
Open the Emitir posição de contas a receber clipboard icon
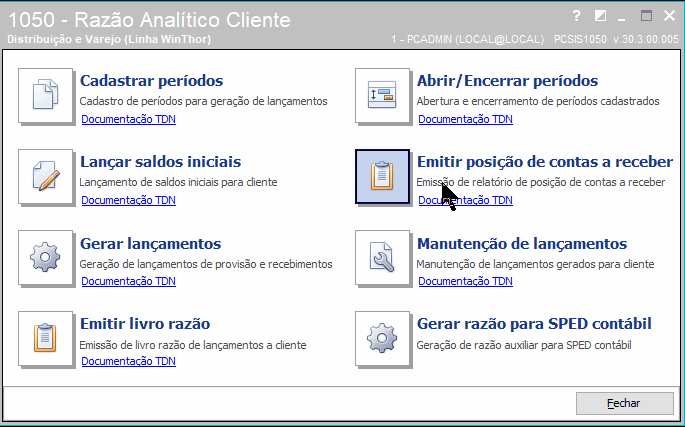pyautogui.click(x=382, y=177)
